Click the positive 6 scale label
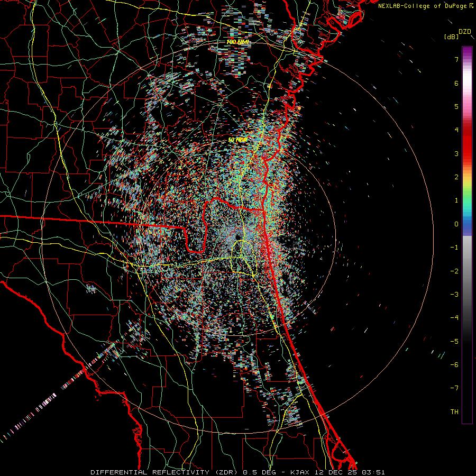The height and width of the screenshot is (476, 476). (456, 83)
